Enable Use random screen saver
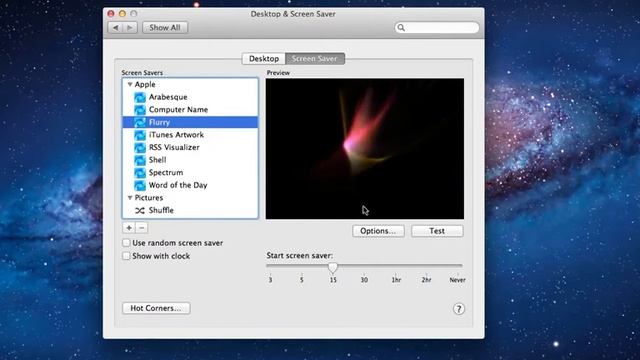The width and height of the screenshot is (640, 360). coord(126,243)
